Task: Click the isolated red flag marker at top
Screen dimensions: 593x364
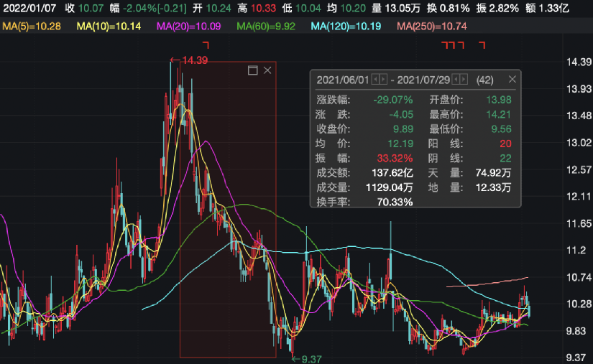Action: point(482,45)
